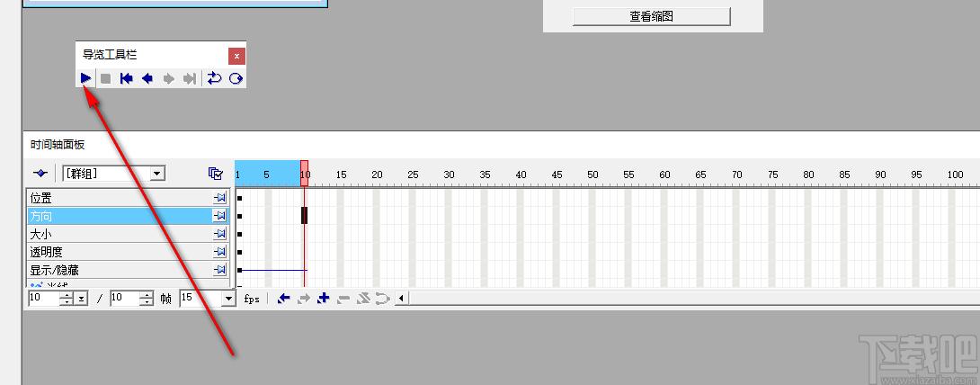This screenshot has width=980, height=385.
Task: Play the animation in the navigation toolbar
Action: 86,78
